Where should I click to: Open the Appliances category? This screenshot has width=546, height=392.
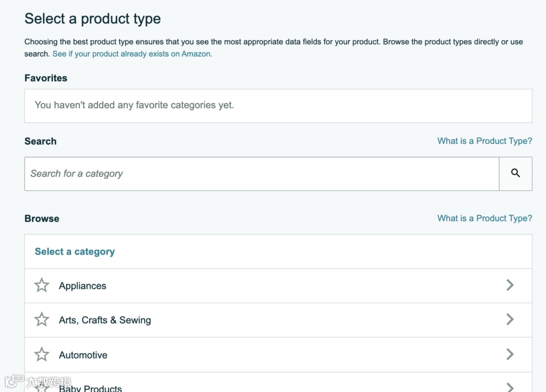[83, 286]
